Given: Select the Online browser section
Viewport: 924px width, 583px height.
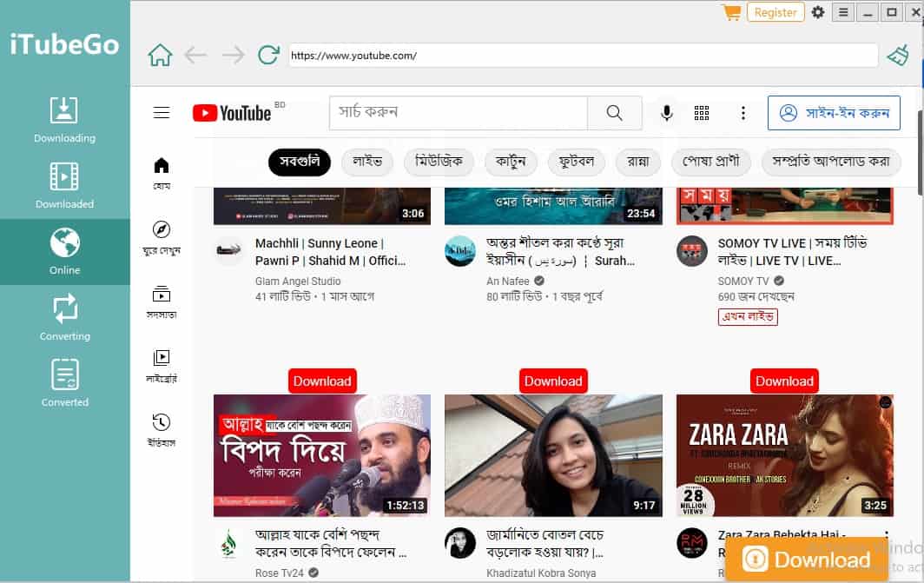Looking at the screenshot, I should (65, 252).
